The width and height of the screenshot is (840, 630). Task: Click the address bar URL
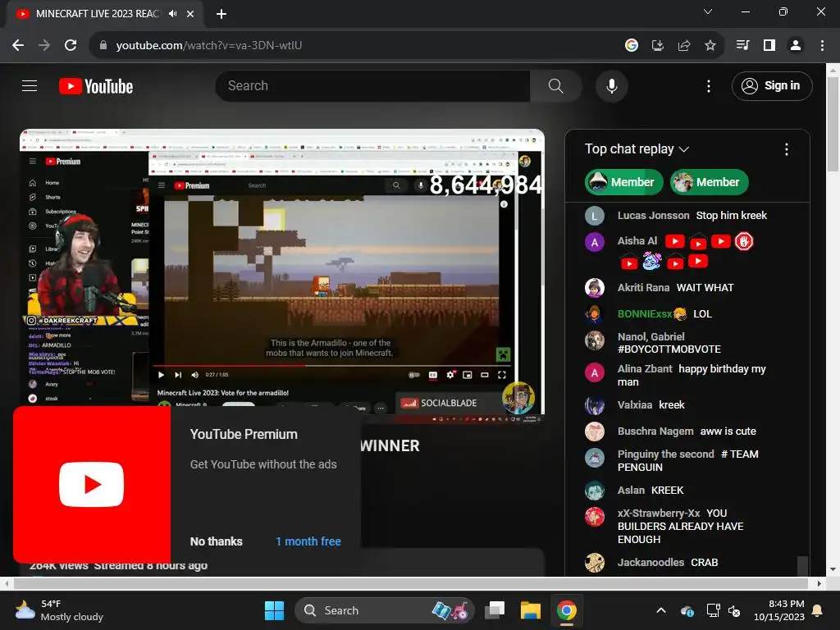coord(209,46)
